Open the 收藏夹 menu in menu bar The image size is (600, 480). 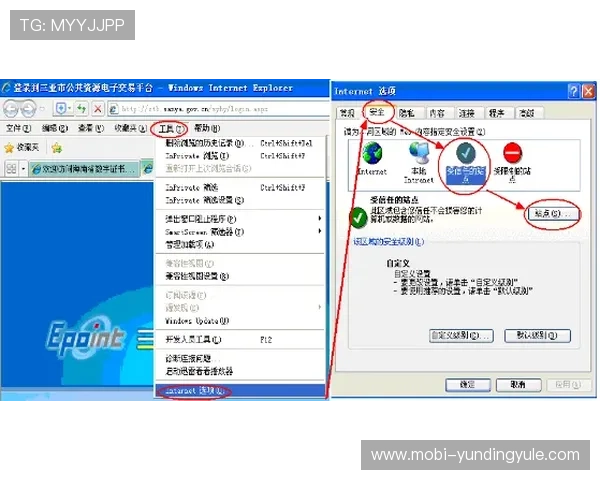pos(130,128)
